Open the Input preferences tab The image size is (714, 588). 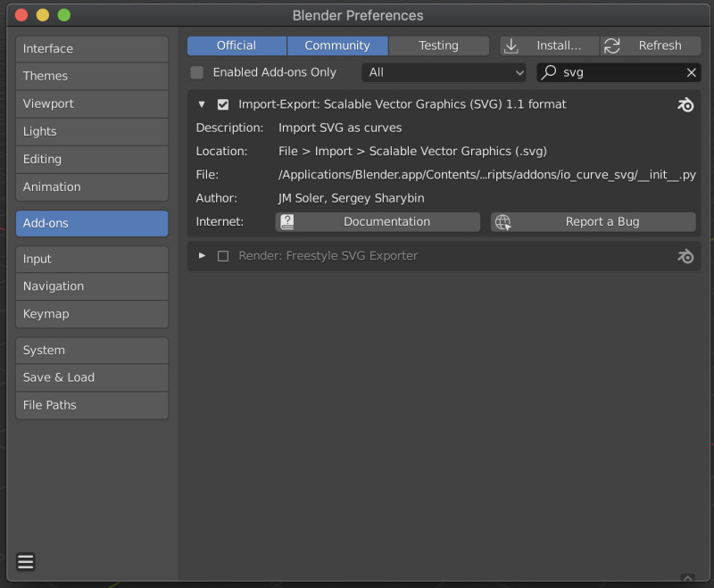point(92,259)
